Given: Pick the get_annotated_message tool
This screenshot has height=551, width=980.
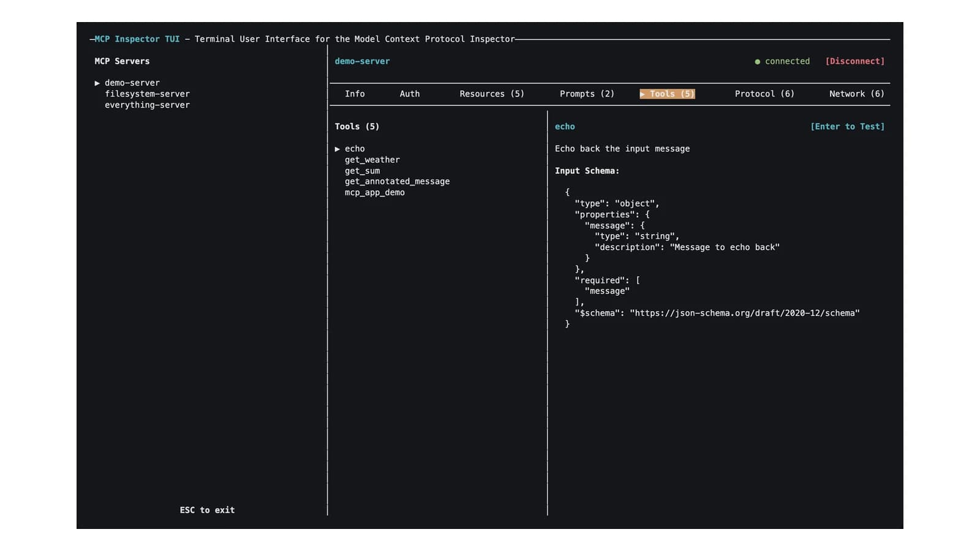Looking at the screenshot, I should 397,181.
